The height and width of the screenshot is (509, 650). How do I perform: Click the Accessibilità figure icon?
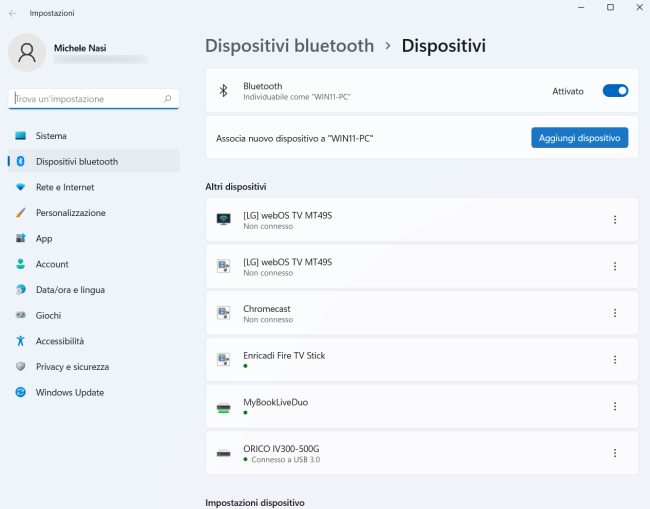tap(20, 341)
